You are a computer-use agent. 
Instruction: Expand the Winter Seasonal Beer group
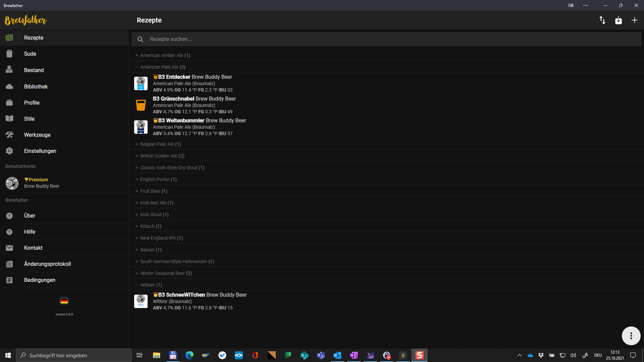click(x=165, y=273)
